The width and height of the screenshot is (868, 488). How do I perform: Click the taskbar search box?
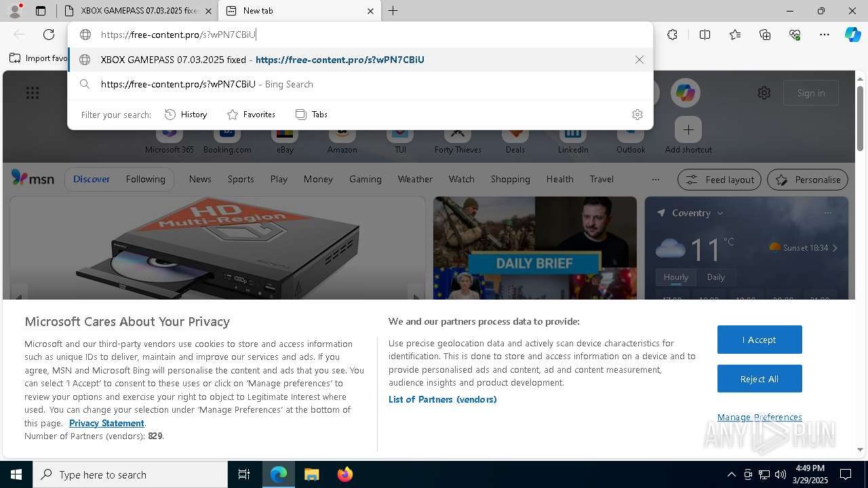pos(130,474)
